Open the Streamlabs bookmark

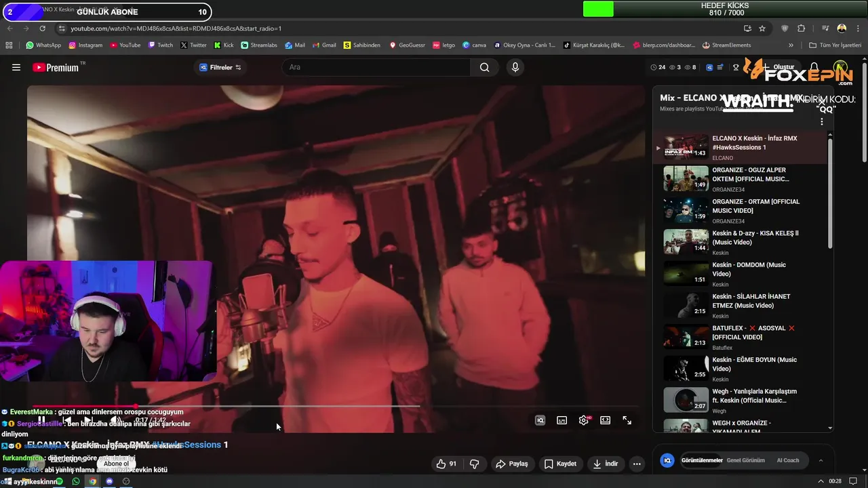259,45
